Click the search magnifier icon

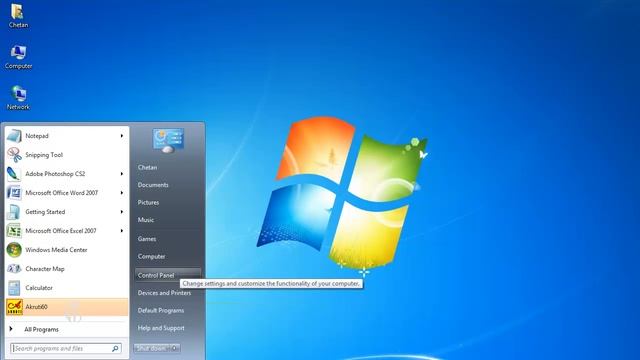pyautogui.click(x=115, y=349)
